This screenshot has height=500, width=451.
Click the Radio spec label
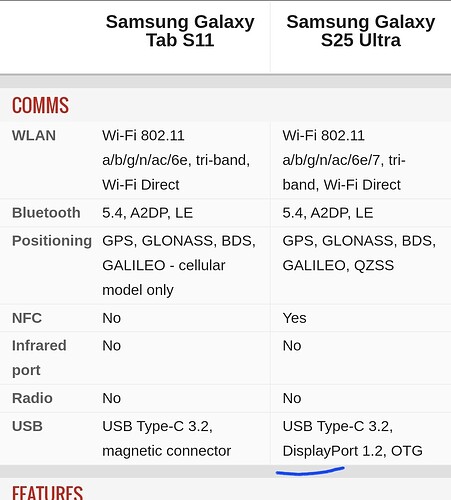point(32,398)
